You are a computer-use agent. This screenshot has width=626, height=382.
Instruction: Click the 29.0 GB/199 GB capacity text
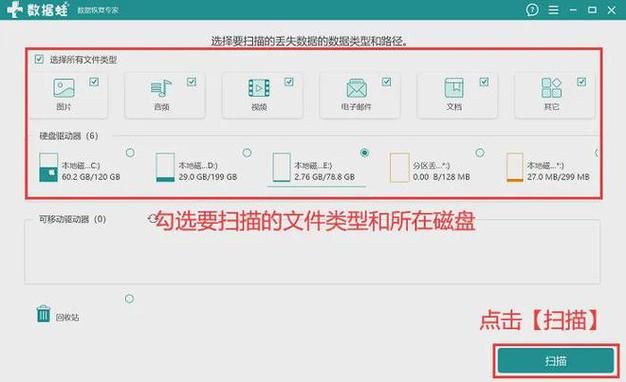point(208,177)
